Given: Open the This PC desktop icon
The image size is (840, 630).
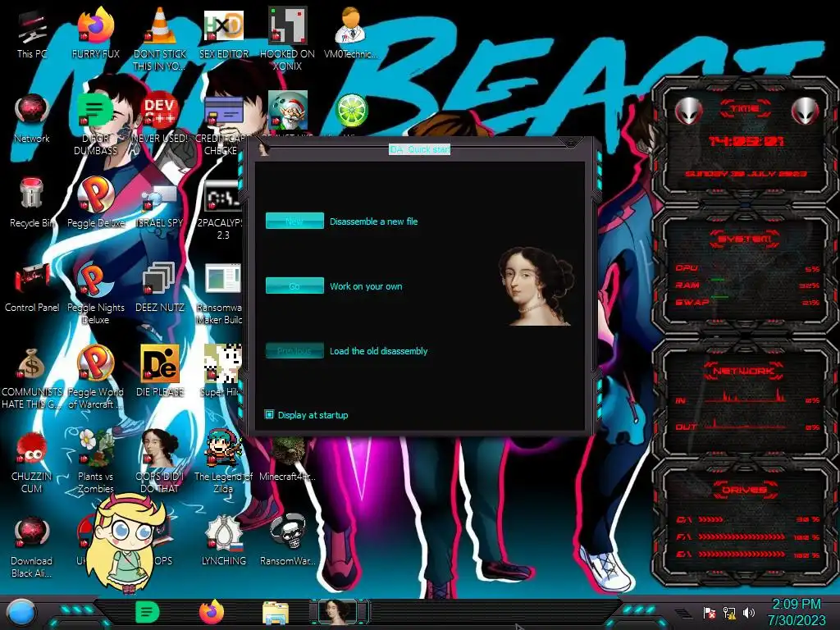Looking at the screenshot, I should click(32, 34).
